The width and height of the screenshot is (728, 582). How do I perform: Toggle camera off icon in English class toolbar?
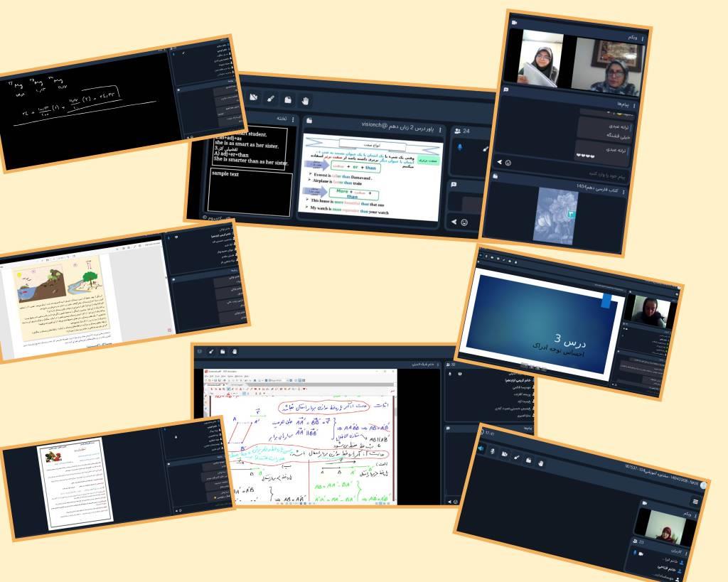[x=252, y=98]
